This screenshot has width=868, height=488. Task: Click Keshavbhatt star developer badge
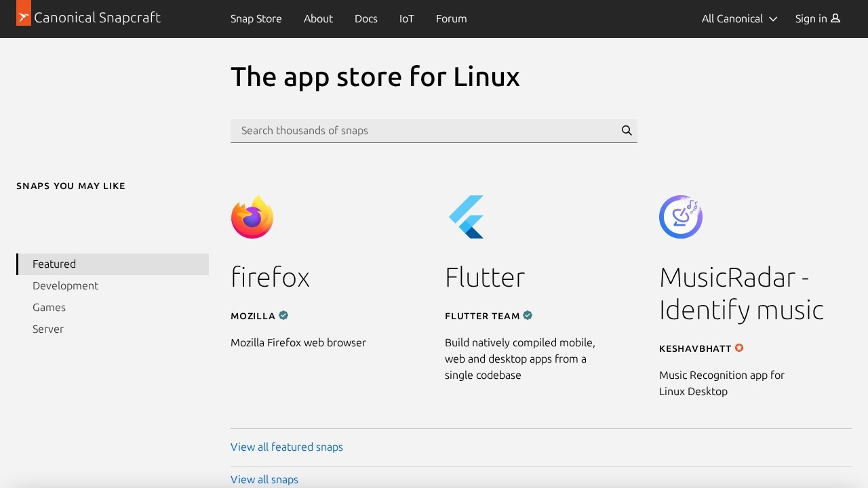pos(739,348)
